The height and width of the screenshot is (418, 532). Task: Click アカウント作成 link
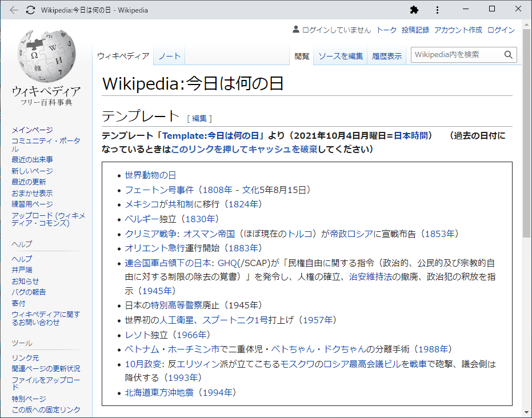pos(458,30)
